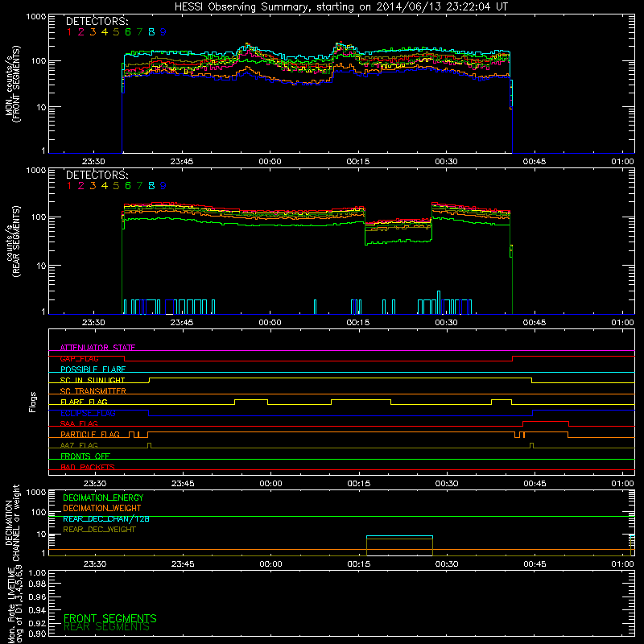644x644 pixels.
Task: Select detector 2 legend number in front segments plot
Action: pos(81,32)
